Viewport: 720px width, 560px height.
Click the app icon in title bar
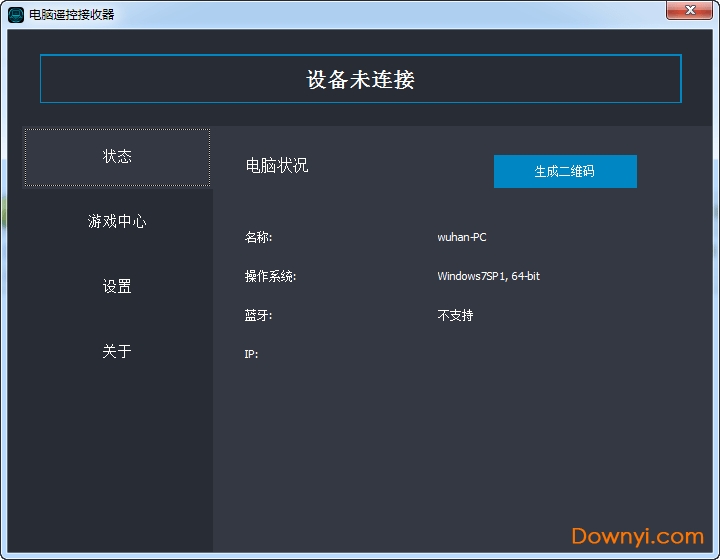click(16, 15)
